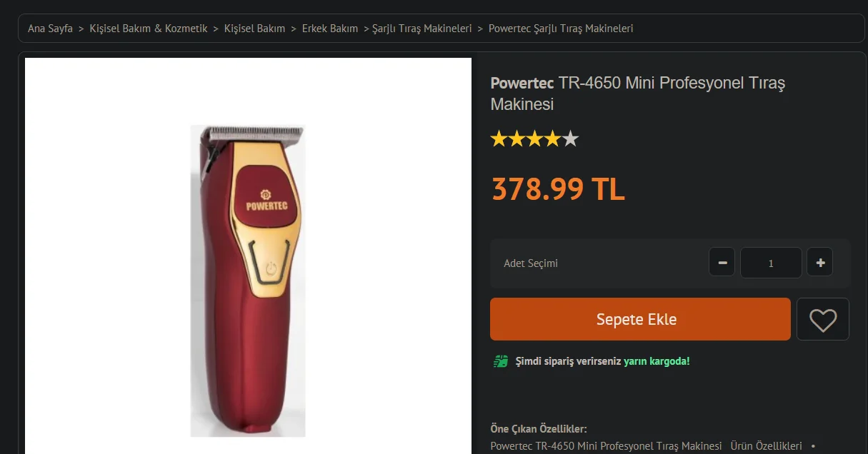Jump to the Ürün Özellikleri section
Screen dimensions: 868x454
[766, 446]
